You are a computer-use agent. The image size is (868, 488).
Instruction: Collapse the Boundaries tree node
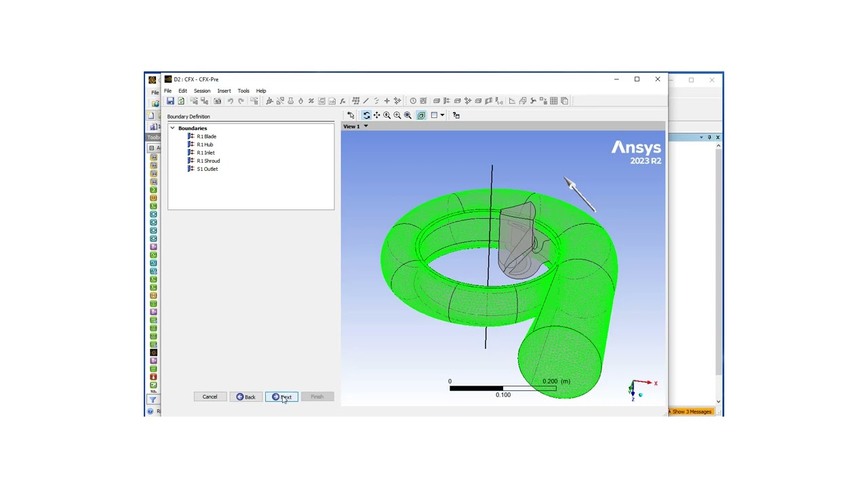pyautogui.click(x=172, y=128)
